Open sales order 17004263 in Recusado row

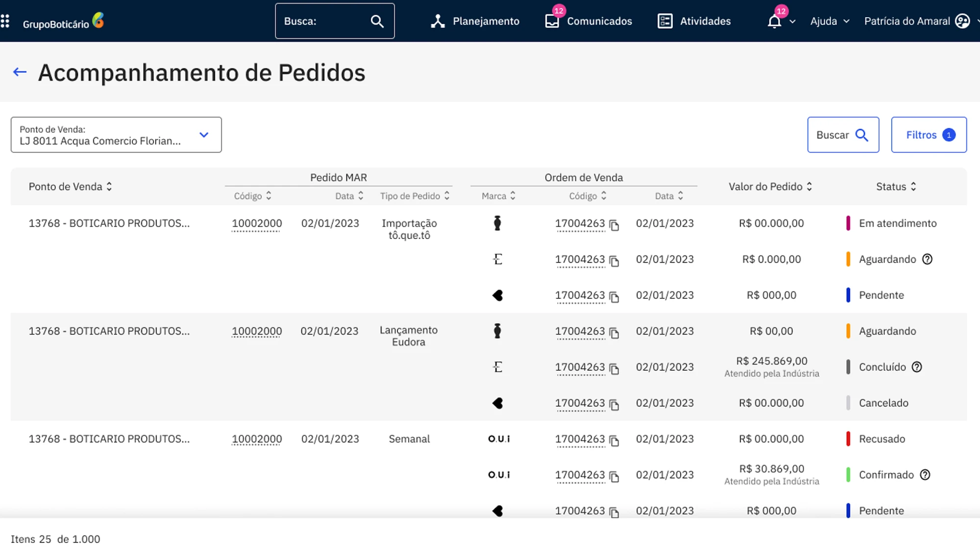click(x=580, y=439)
